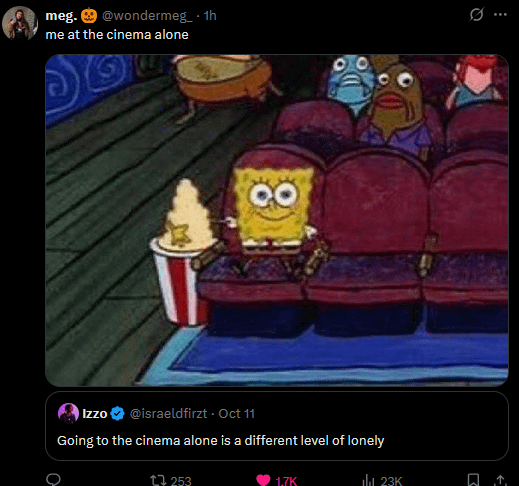Click the pumpkin emoji beside meg.
The height and width of the screenshot is (486, 519).
point(89,15)
